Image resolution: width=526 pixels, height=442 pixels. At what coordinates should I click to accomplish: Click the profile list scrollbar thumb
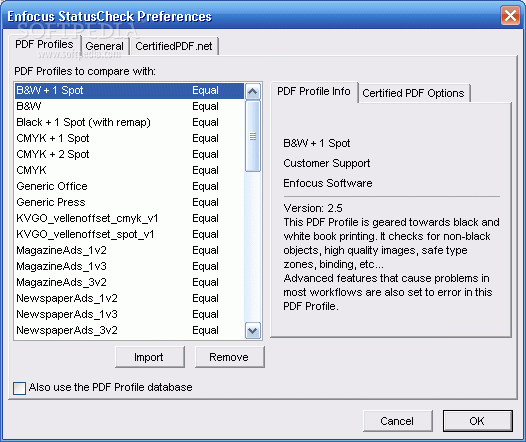point(253,136)
